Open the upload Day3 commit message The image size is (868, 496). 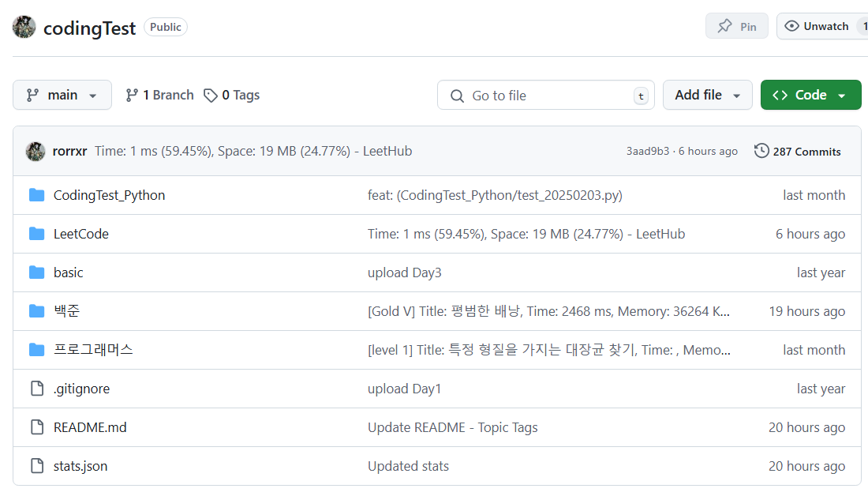[405, 272]
